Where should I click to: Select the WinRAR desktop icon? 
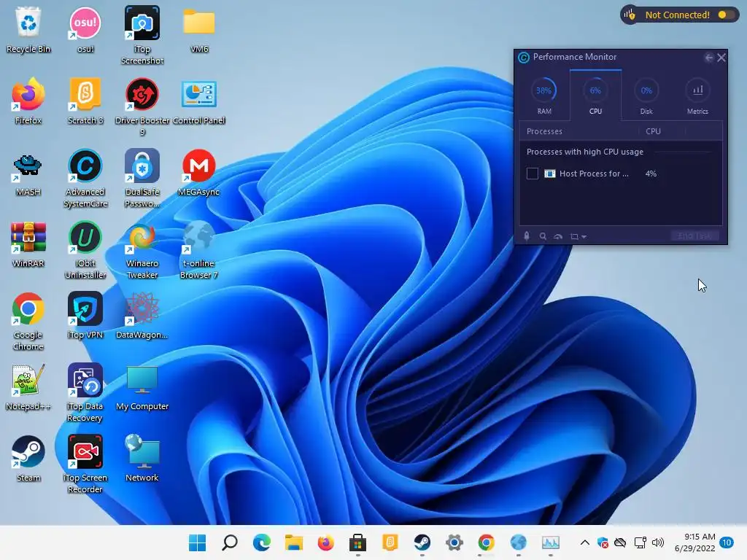coord(28,244)
